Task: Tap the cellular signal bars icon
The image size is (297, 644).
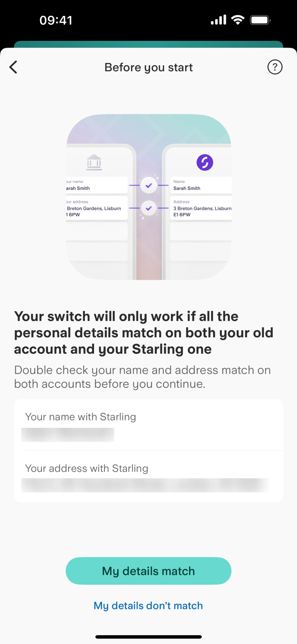Action: [219, 20]
